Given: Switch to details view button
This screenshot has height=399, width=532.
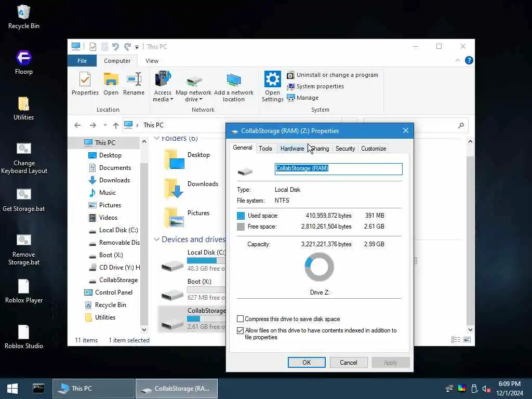Looking at the screenshot, I should pyautogui.click(x=456, y=340).
